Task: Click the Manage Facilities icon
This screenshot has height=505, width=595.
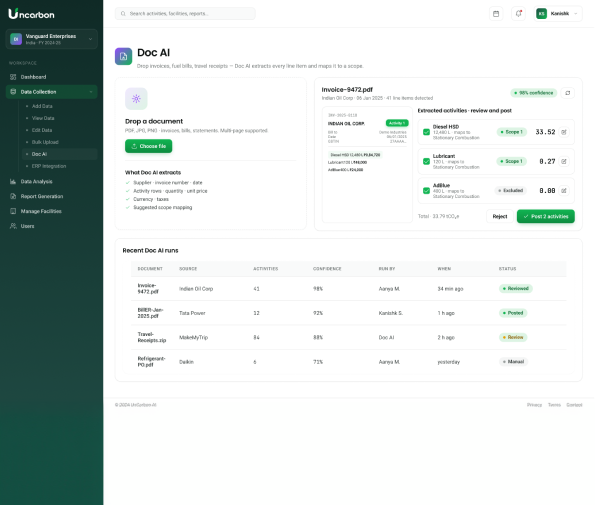Action: pyautogui.click(x=13, y=211)
